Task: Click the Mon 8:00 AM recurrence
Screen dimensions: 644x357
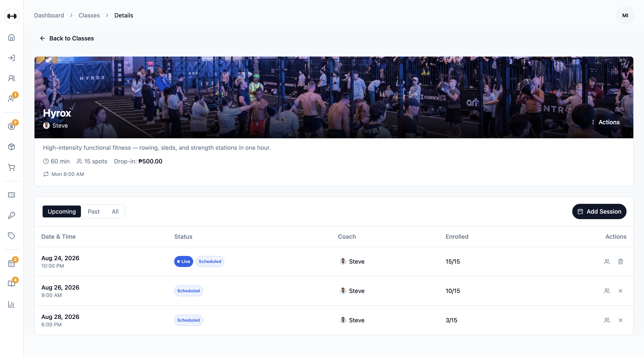Action: point(63,174)
